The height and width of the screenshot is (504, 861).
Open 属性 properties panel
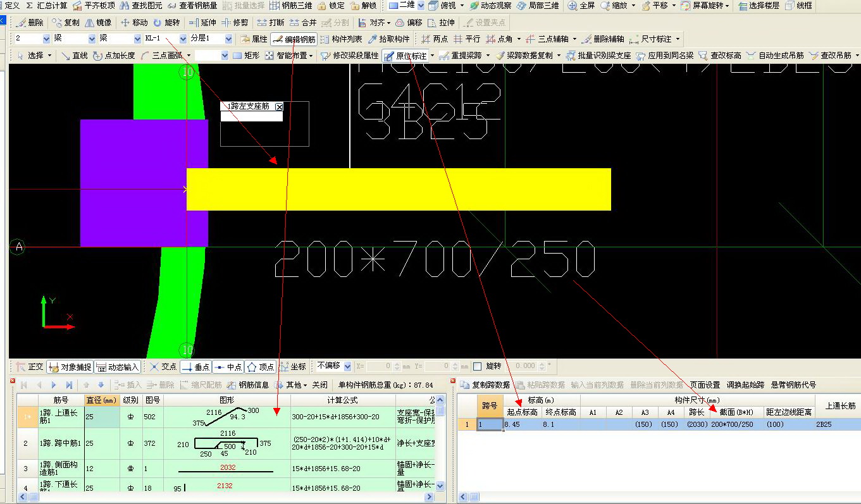[254, 39]
